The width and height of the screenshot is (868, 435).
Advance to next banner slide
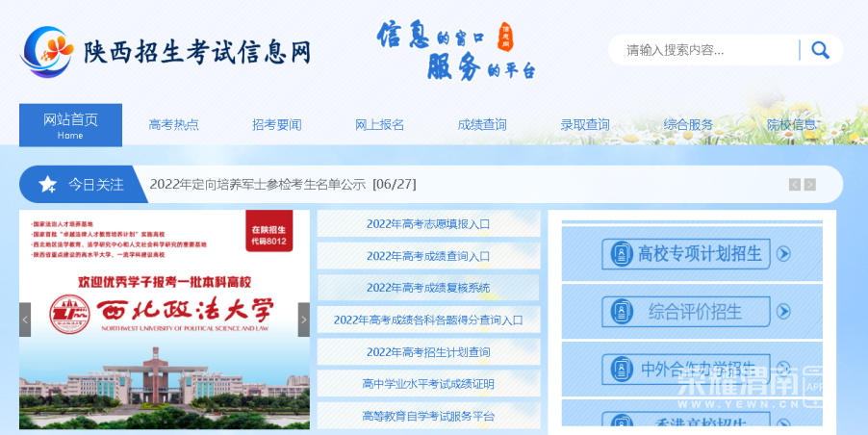[303, 320]
